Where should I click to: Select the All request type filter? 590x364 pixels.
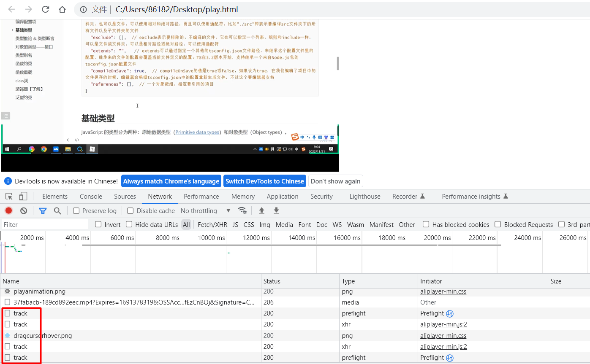coord(186,224)
